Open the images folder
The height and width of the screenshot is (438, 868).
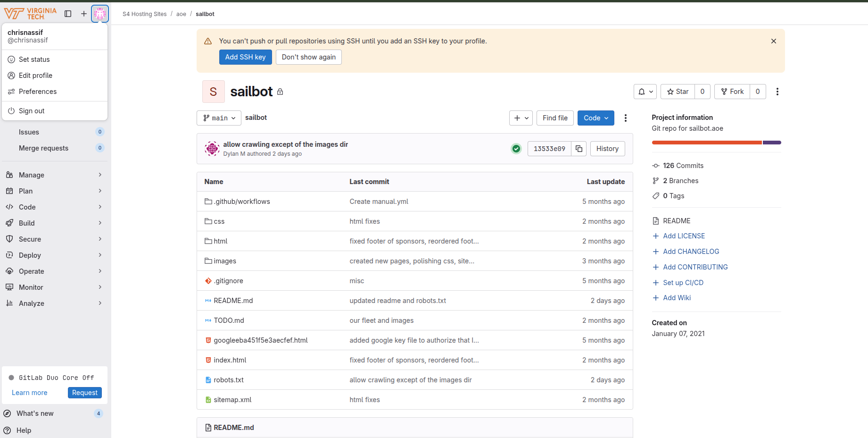click(225, 261)
